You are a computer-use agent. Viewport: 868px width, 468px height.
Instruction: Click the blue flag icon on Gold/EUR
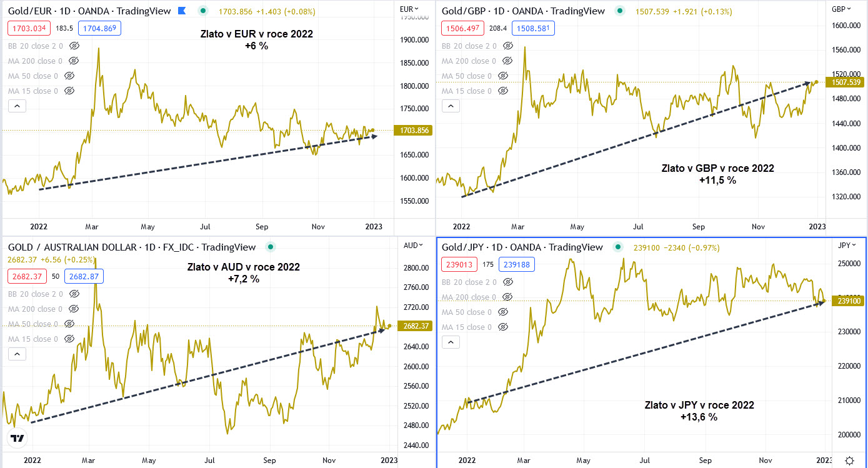click(182, 11)
